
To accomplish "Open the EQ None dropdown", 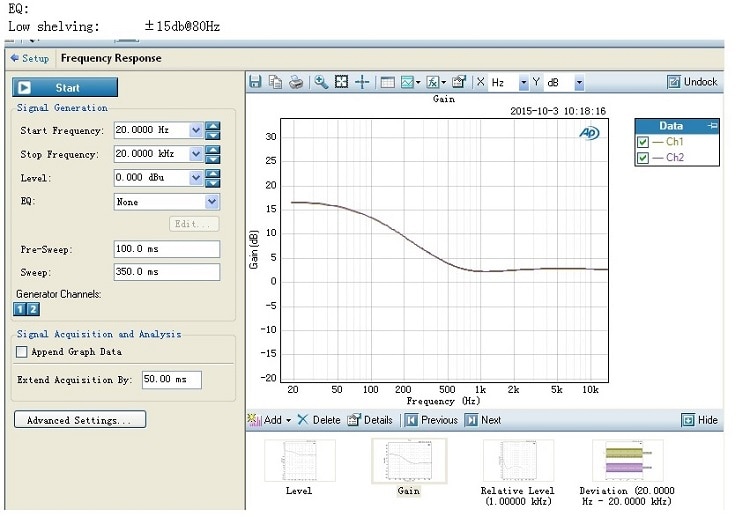I will pyautogui.click(x=212, y=202).
